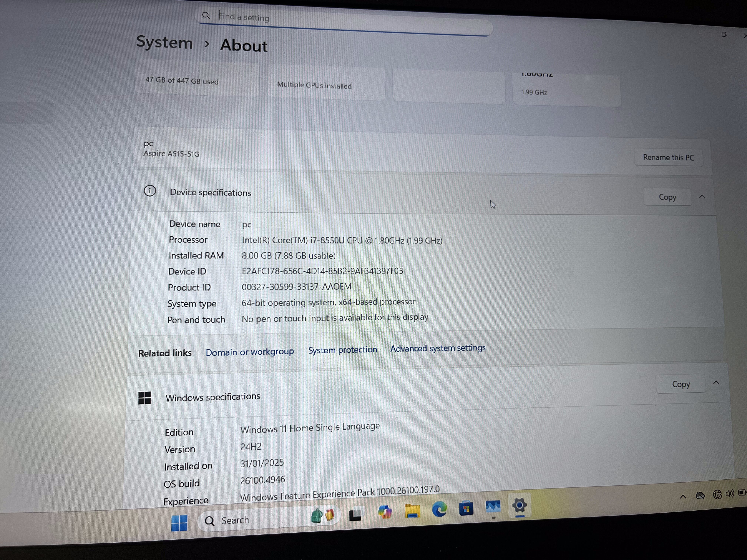Select the Windows Feature Experience Pack text
This screenshot has width=747, height=560.
click(340, 494)
